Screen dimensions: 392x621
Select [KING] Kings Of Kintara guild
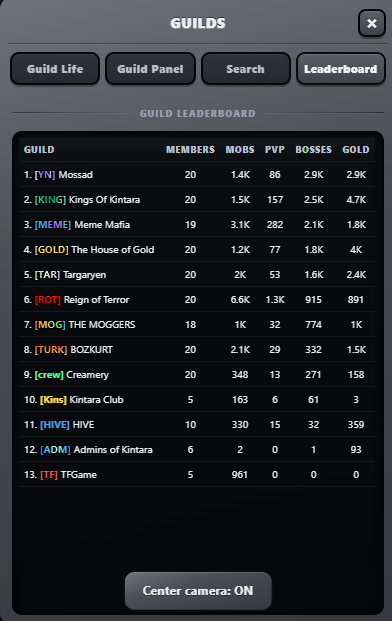tap(197, 200)
